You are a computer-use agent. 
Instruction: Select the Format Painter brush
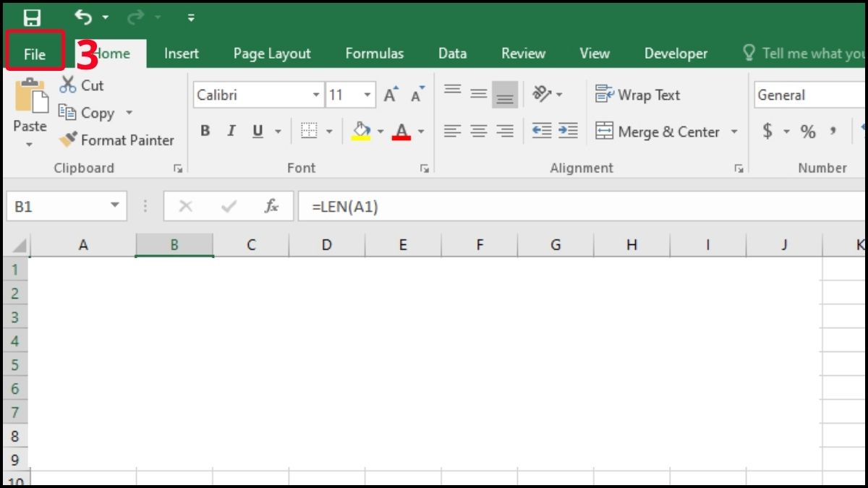116,140
